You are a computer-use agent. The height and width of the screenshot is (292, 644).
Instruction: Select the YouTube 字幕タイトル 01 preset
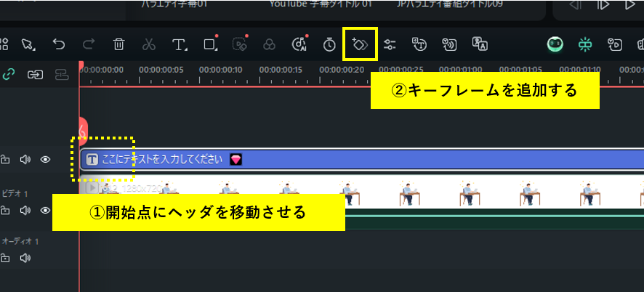321,4
